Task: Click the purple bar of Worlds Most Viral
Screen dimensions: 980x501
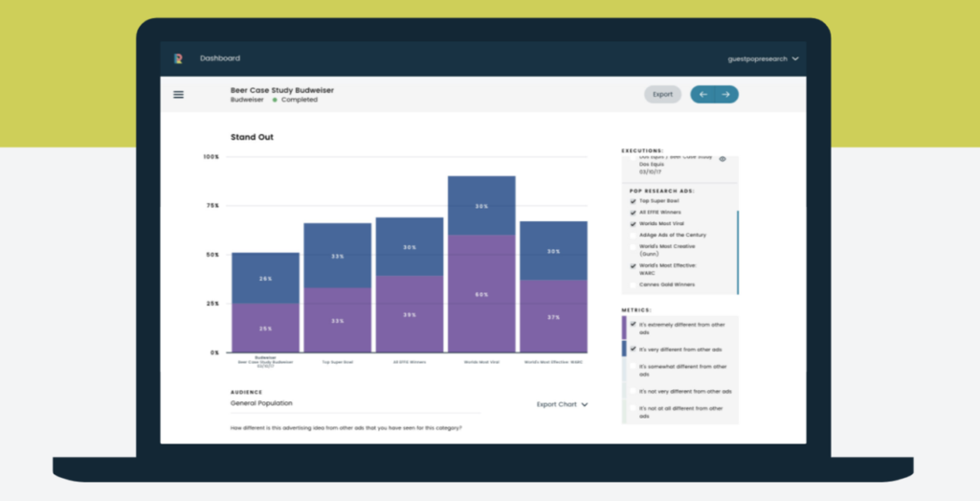Action: (481, 293)
